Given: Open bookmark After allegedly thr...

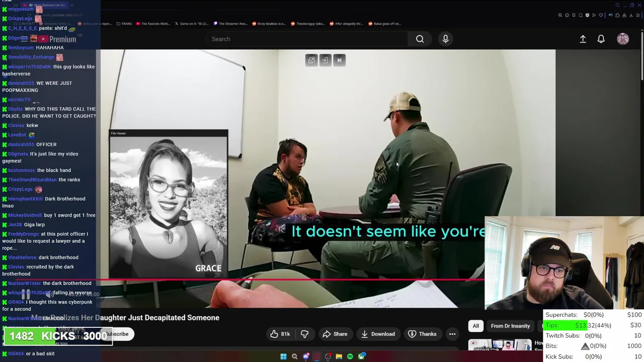Looking at the screenshot, I should click(x=346, y=24).
